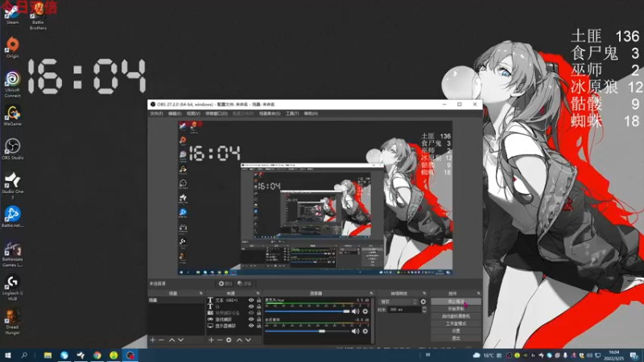
Task: Open the 场景集合(S) menu
Action: (x=270, y=113)
